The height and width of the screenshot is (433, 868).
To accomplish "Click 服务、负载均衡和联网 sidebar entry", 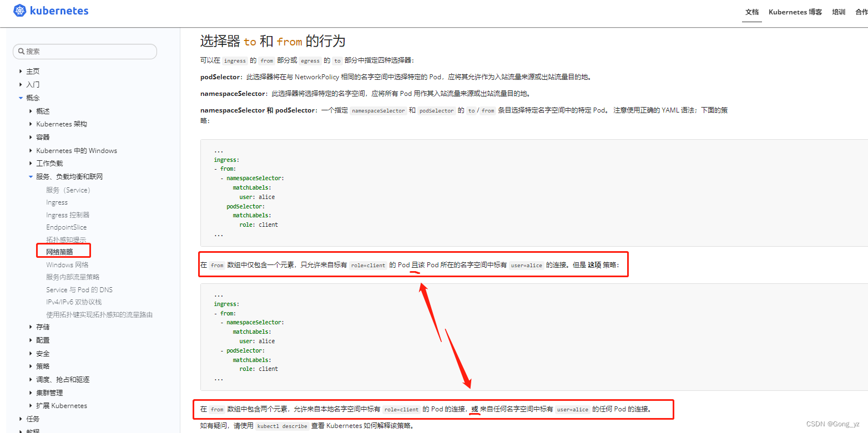I will 69,177.
